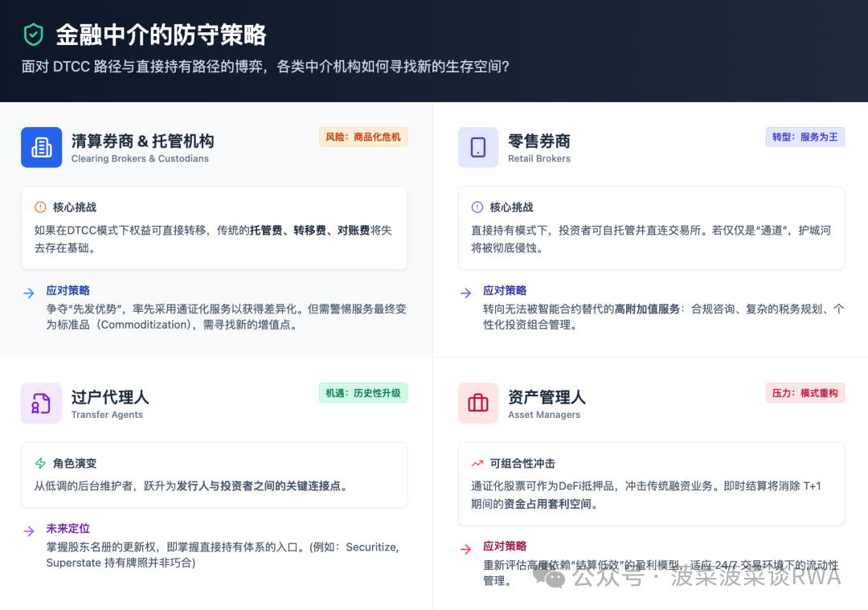
Task: Click the orange warning icon in the 清算券商 核心挑战 card
Action: click(40, 207)
